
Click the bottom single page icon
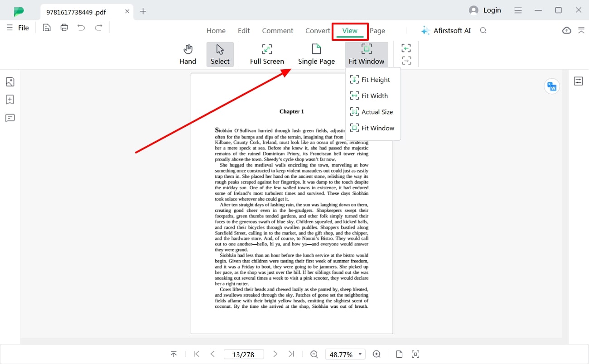[x=399, y=354]
